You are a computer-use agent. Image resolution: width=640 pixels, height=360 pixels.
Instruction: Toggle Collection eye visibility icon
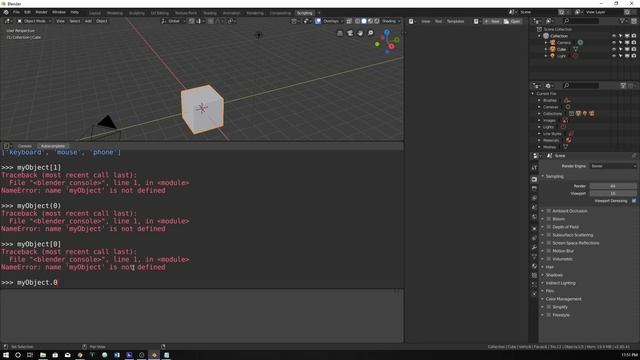click(x=613, y=36)
